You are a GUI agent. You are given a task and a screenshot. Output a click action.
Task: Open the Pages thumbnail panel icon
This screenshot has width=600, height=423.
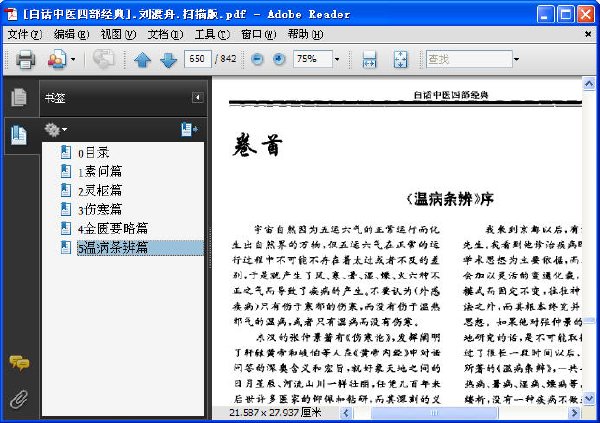pos(19,97)
